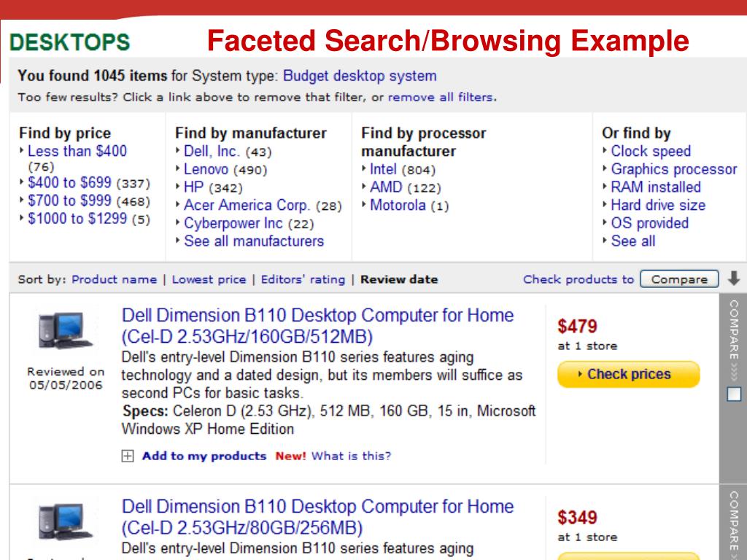Image resolution: width=747 pixels, height=560 pixels.
Task: Click remove all filters link
Action: 440,97
